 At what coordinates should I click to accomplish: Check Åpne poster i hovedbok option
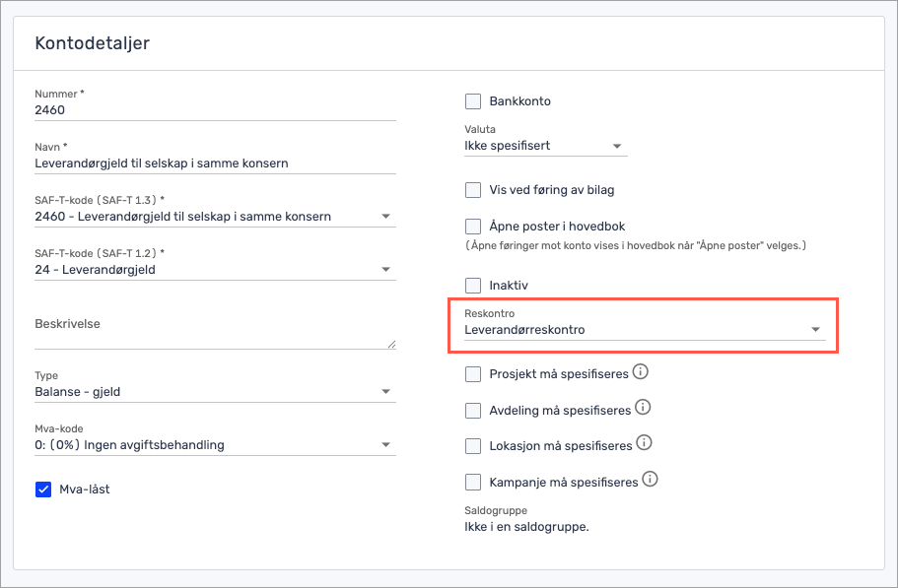(x=473, y=226)
